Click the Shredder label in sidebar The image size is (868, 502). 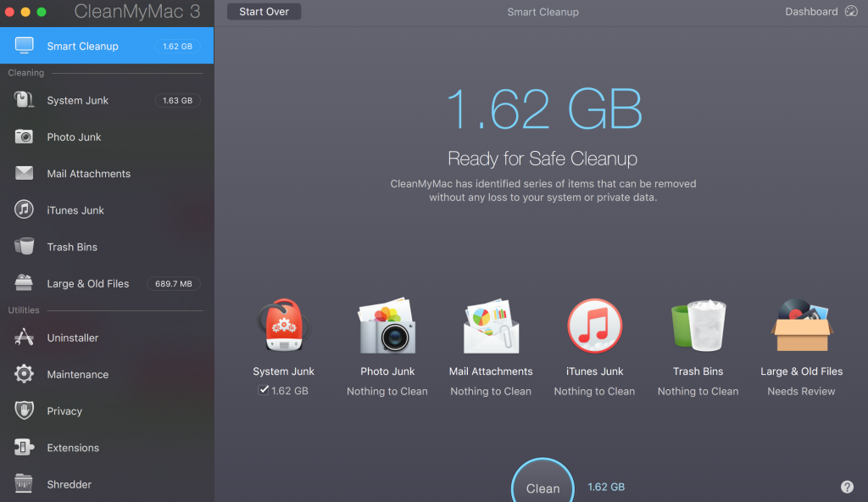tap(70, 483)
